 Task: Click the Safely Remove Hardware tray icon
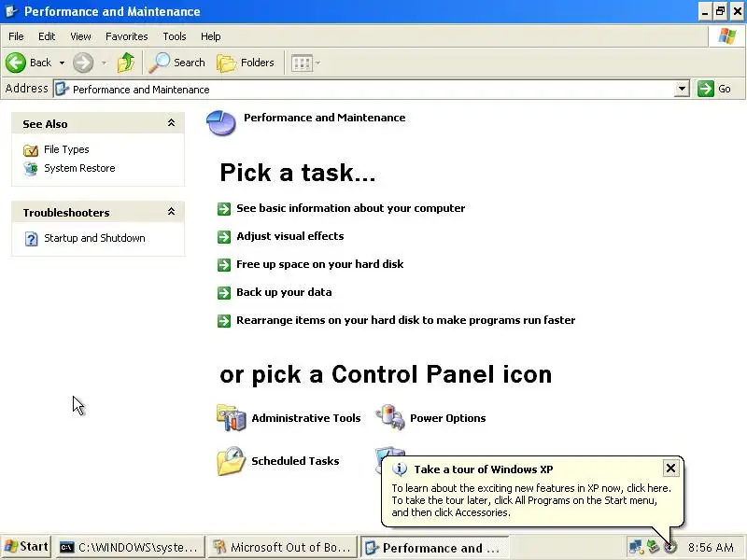click(x=653, y=548)
